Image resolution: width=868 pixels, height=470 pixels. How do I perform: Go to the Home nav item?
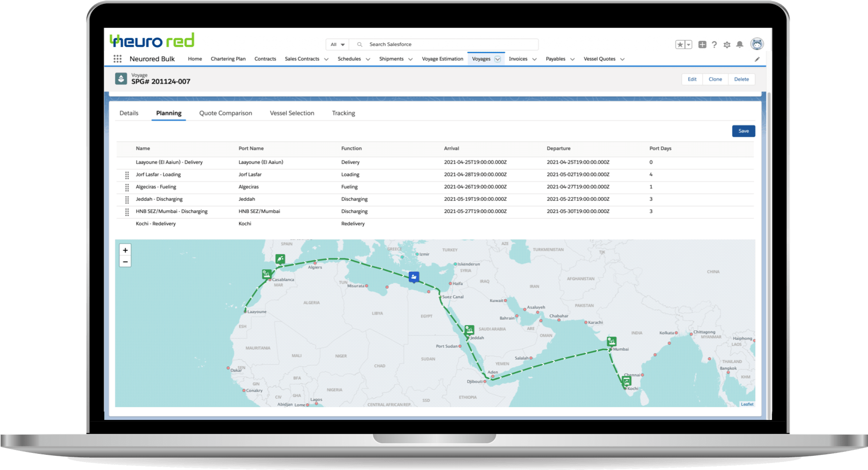(195, 59)
